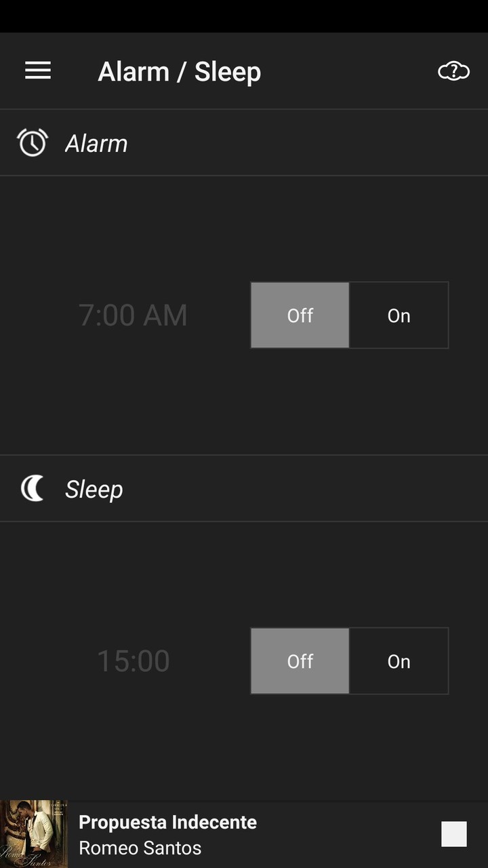Select the Alarm section header label

pos(96,143)
